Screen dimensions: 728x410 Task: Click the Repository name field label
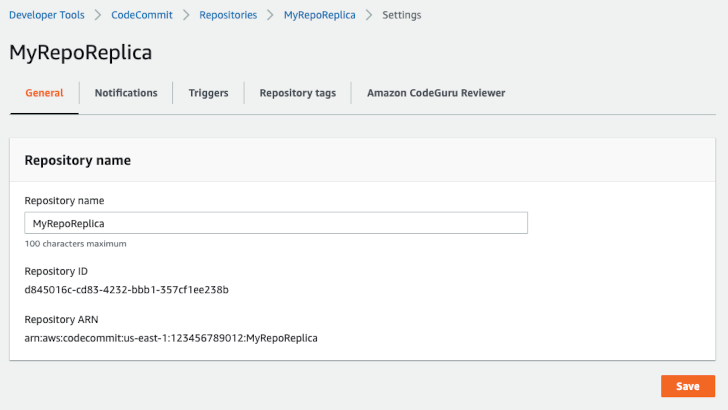(64, 201)
